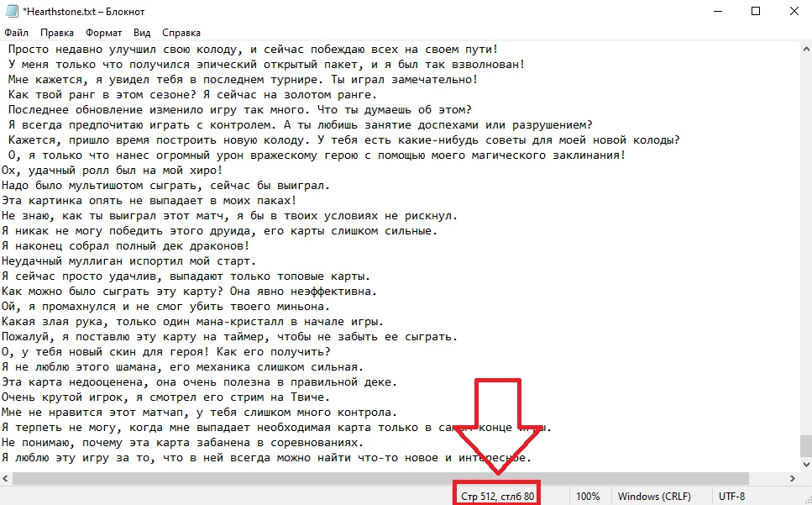Click line 'Мне кажется, я увидел тебя'
Image resolution: width=812 pixels, height=505 pixels.
tap(243, 80)
